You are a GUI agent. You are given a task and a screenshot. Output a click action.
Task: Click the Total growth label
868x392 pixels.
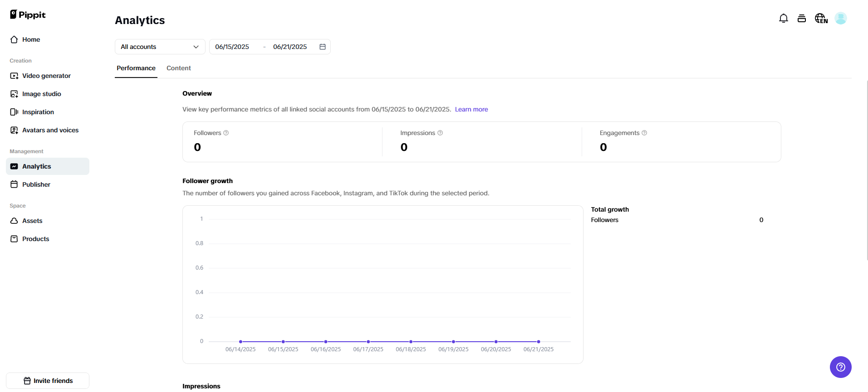[x=610, y=209]
